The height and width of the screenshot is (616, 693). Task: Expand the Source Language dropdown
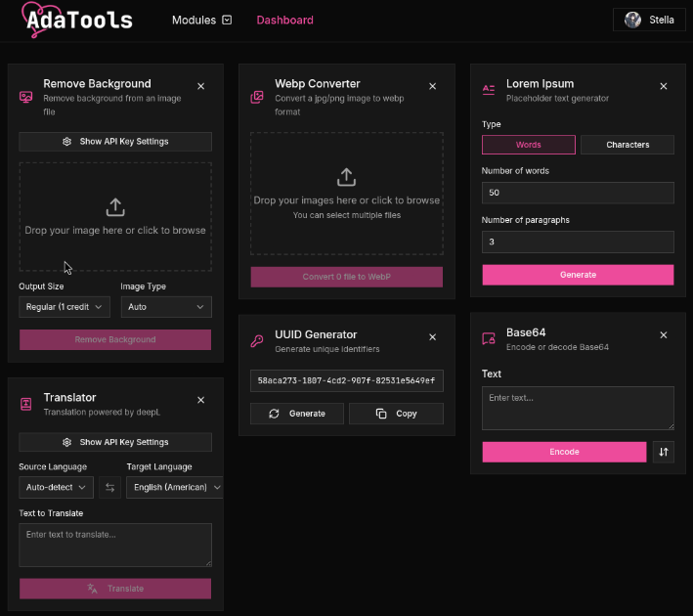click(x=56, y=487)
